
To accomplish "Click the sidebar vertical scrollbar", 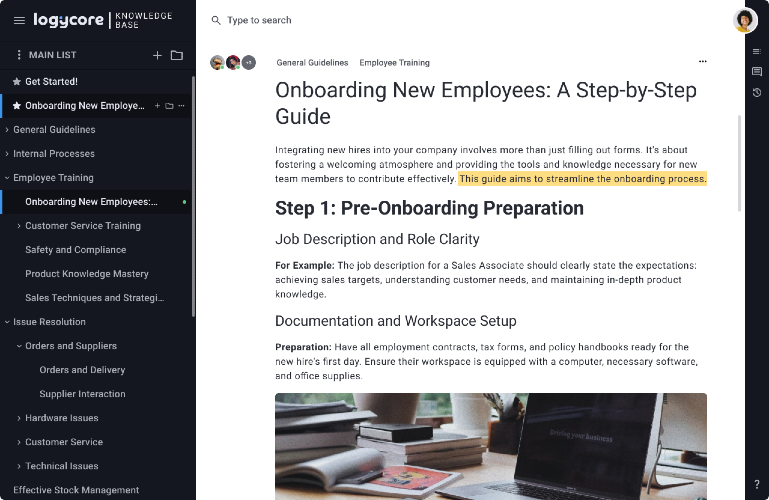I will click(x=193, y=196).
